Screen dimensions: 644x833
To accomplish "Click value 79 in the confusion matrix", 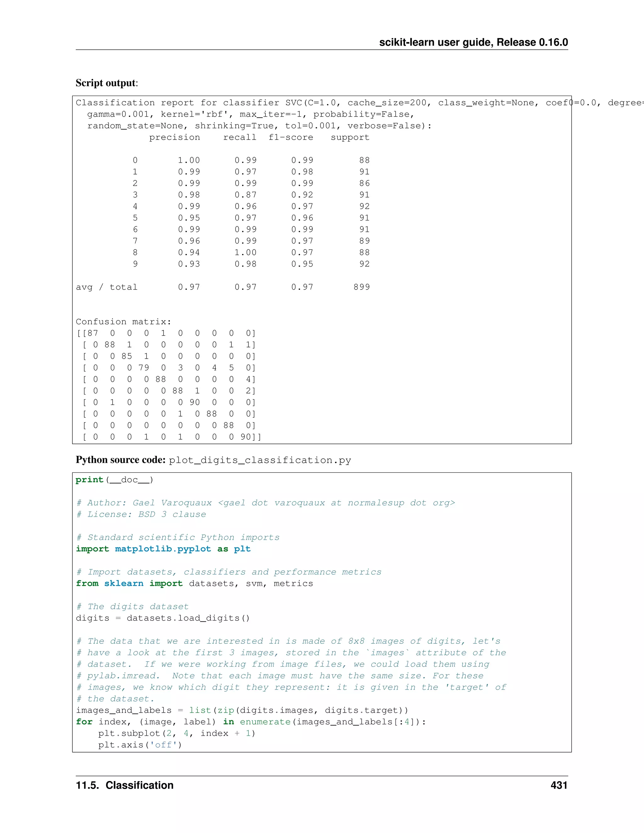I will [143, 368].
